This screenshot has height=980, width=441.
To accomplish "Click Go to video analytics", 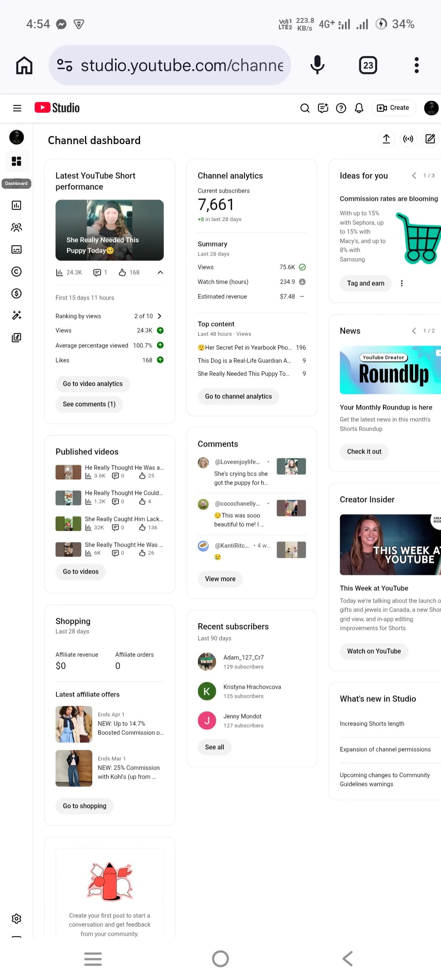I will pos(93,384).
